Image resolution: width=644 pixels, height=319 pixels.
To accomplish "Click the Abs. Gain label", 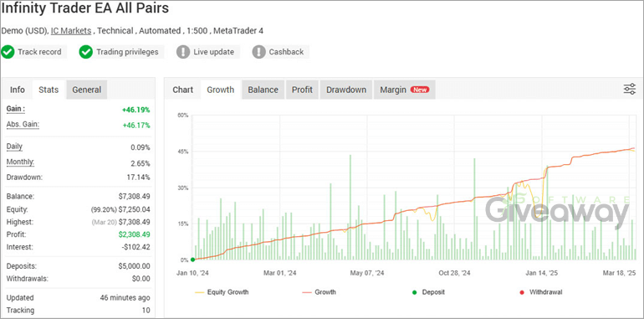I will tap(23, 124).
